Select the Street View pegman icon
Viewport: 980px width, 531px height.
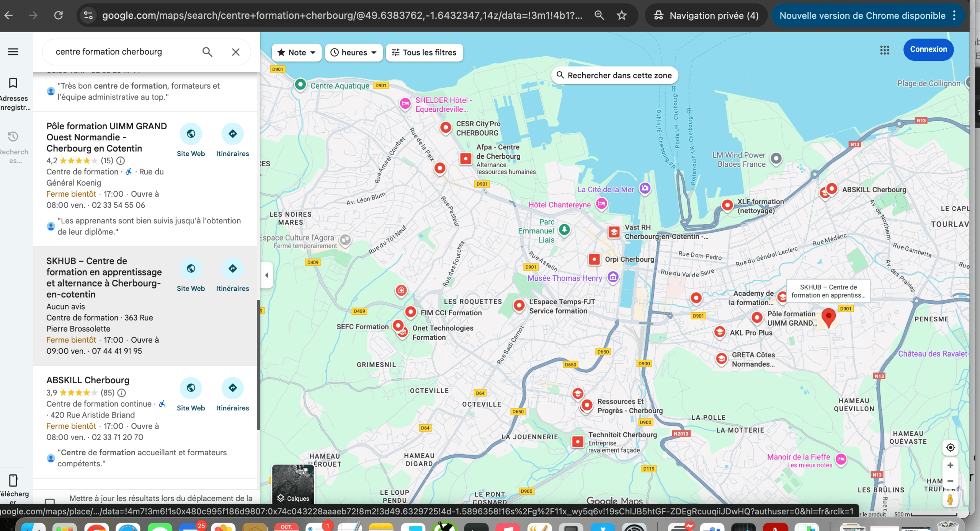[x=950, y=499]
